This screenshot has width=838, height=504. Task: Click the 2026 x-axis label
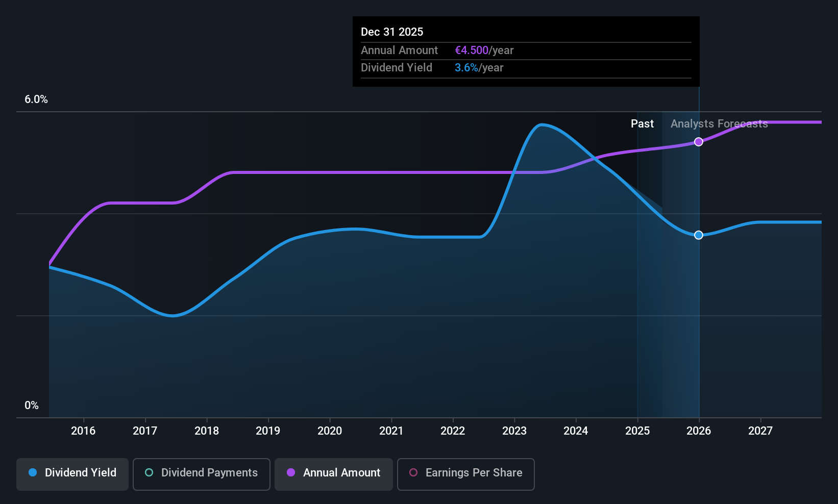[699, 431]
